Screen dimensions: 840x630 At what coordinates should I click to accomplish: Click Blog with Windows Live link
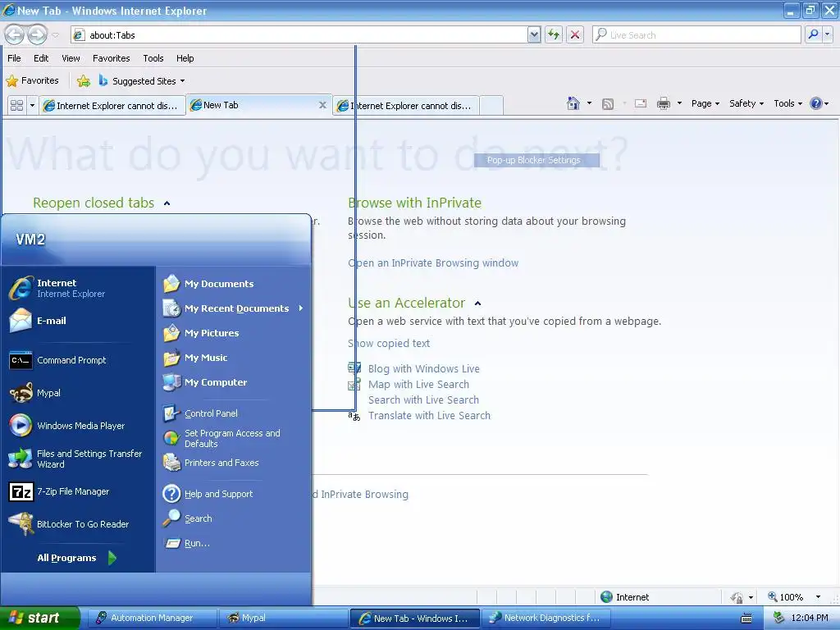tap(424, 368)
